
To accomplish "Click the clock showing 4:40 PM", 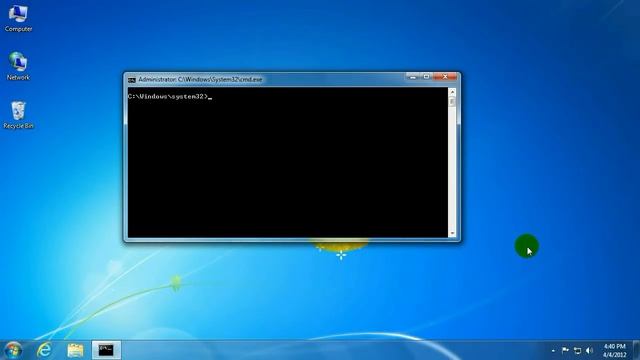I will [x=614, y=351].
